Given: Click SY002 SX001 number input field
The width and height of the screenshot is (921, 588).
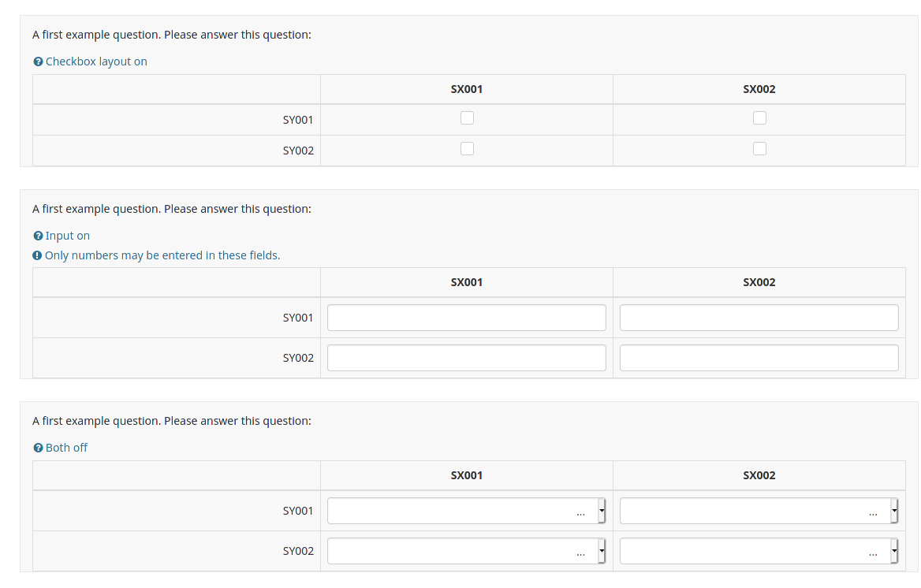Looking at the screenshot, I should coord(466,358).
